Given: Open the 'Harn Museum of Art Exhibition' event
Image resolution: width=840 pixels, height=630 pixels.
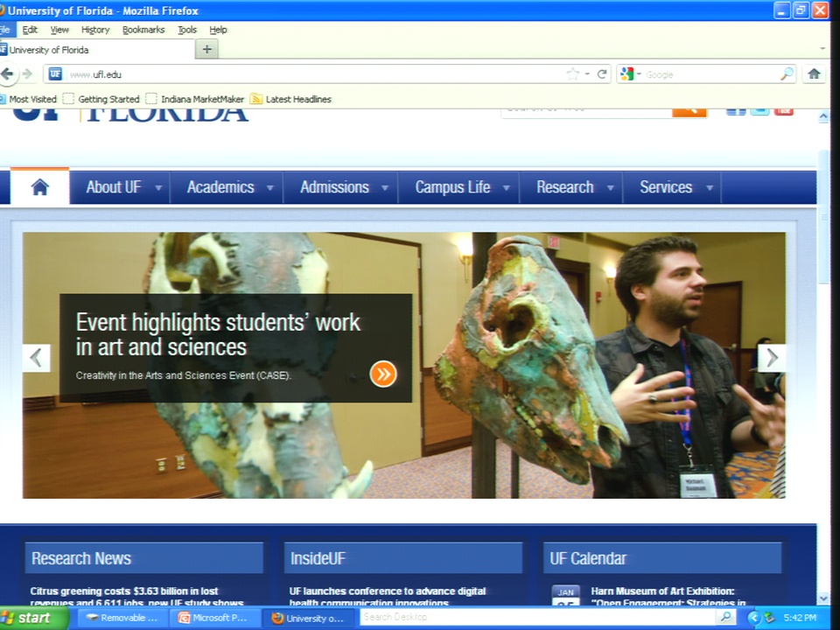Looking at the screenshot, I should pos(668,597).
